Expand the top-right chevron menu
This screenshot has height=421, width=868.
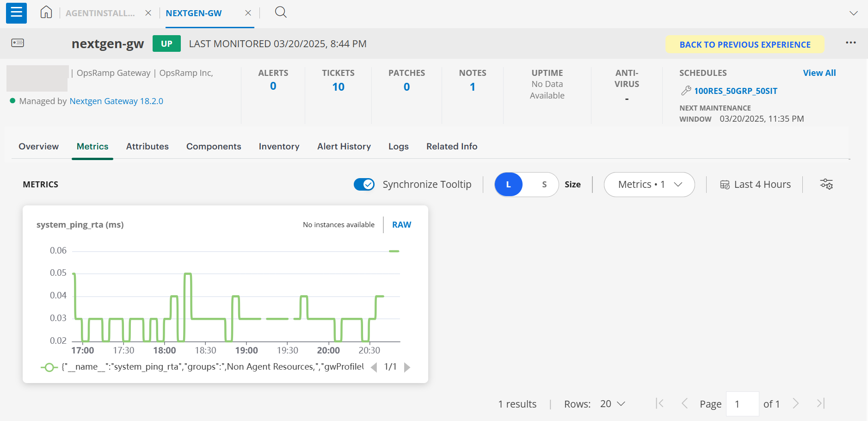tap(854, 13)
